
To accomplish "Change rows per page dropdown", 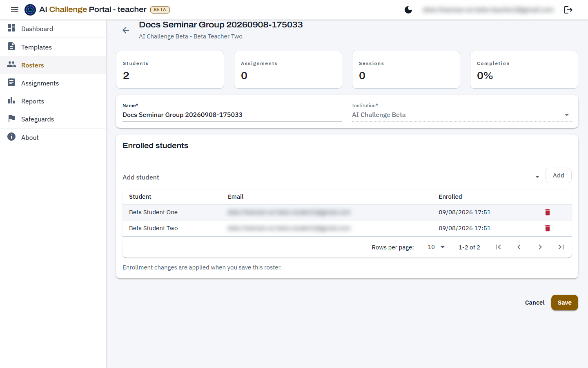I will (436, 247).
